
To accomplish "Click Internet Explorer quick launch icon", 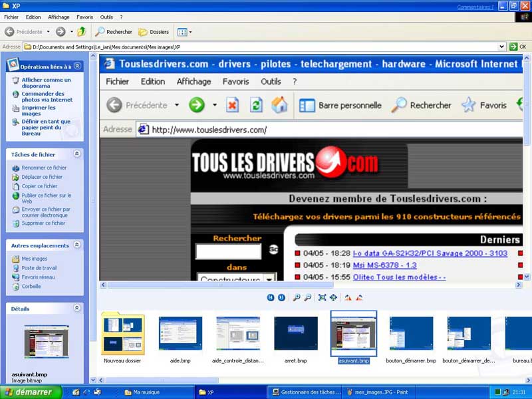I will pos(86,392).
